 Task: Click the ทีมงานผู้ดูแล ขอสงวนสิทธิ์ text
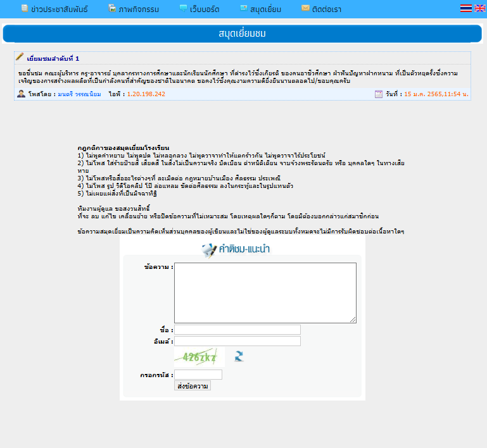[113, 208]
